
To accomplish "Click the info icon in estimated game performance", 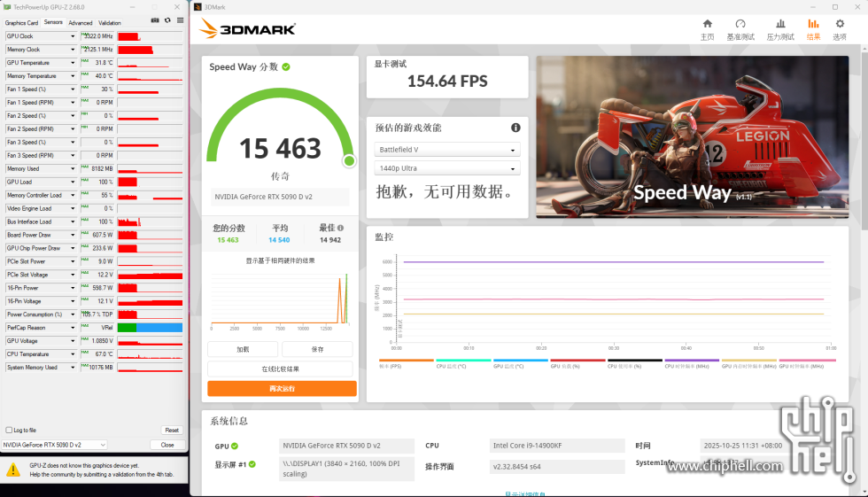I will coord(515,128).
